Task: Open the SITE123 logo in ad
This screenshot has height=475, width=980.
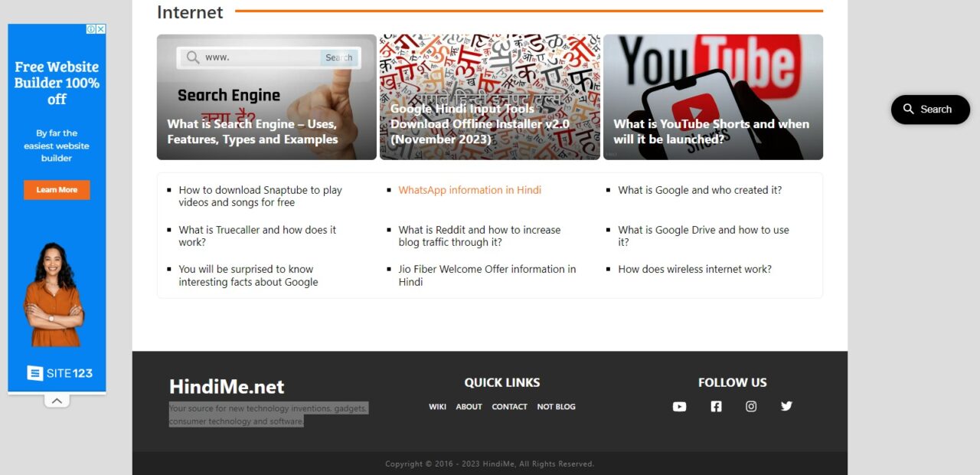Action: click(x=60, y=373)
